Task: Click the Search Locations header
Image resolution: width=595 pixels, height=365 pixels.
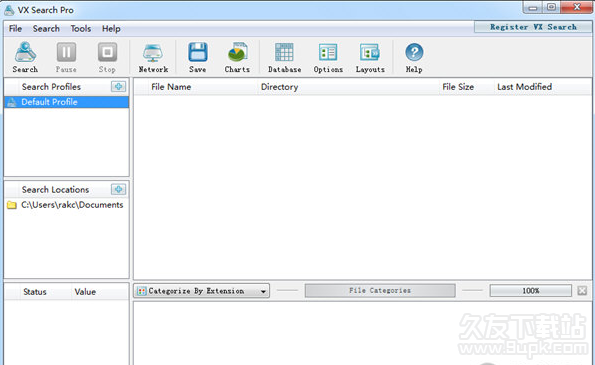Action: pos(55,189)
